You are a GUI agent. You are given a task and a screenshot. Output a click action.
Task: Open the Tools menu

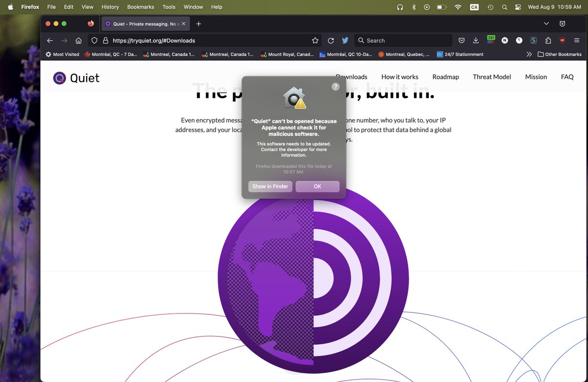click(169, 7)
